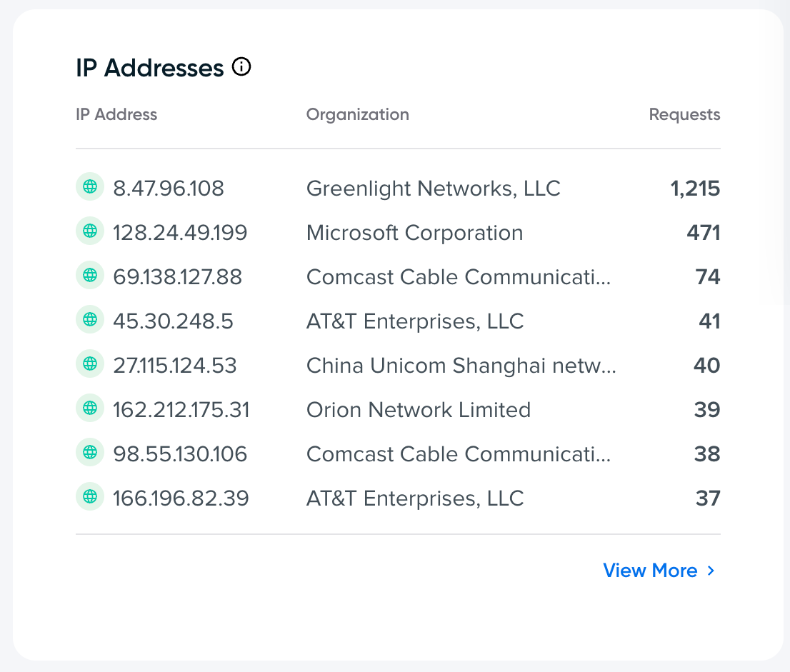
Task: Select the Microsoft Corporation organization entry
Action: (x=414, y=233)
